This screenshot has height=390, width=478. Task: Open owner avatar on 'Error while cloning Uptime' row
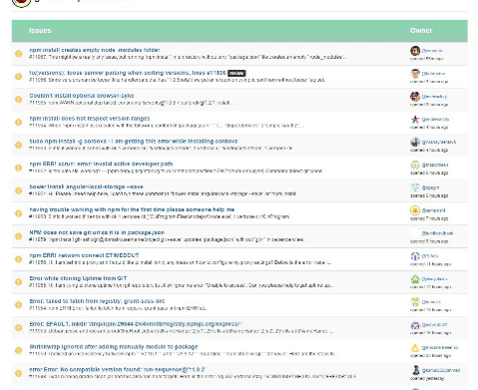pos(415,279)
